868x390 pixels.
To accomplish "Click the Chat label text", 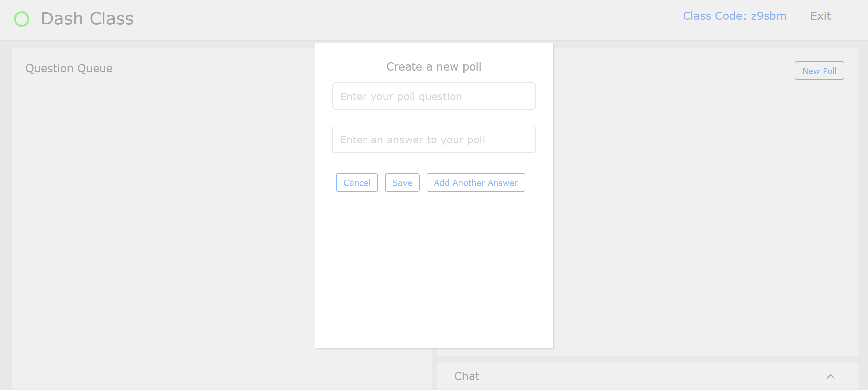I will [467, 376].
